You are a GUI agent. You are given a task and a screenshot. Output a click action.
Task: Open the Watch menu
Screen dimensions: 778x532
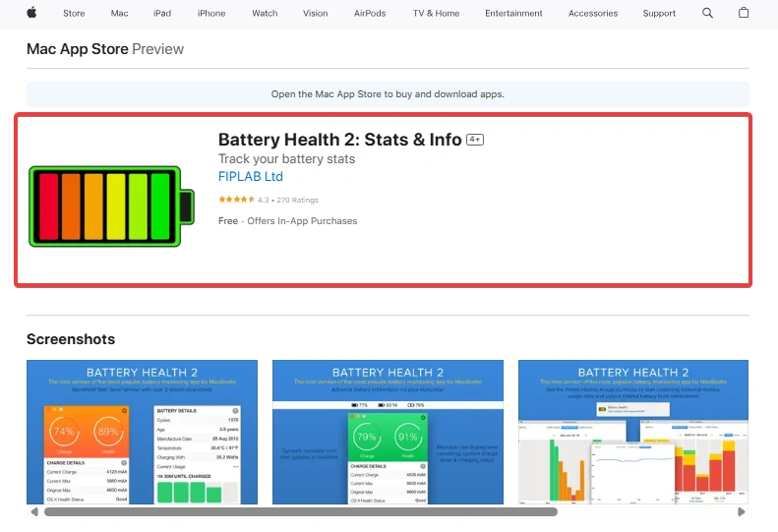265,14
